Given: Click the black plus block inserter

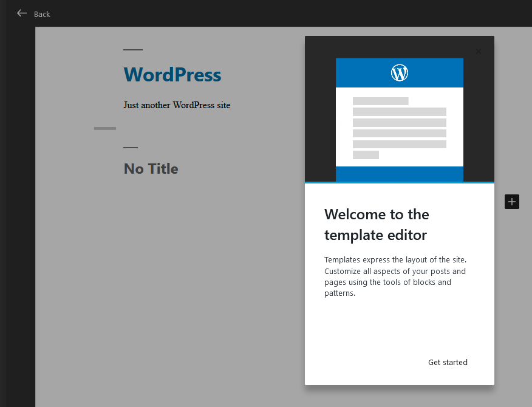Looking at the screenshot, I should point(511,202).
